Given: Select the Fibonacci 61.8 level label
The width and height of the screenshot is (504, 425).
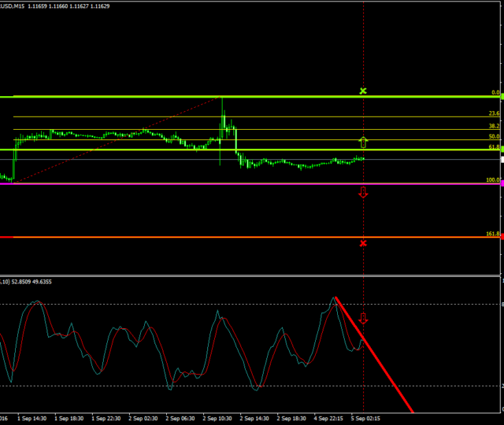Looking at the screenshot, I should tap(494, 146).
